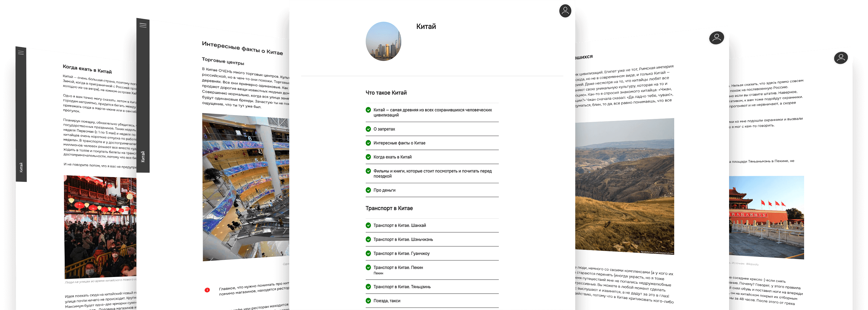Click green checkmark beside 'О запретах'
Screen dimensions: 868x310
click(x=368, y=129)
